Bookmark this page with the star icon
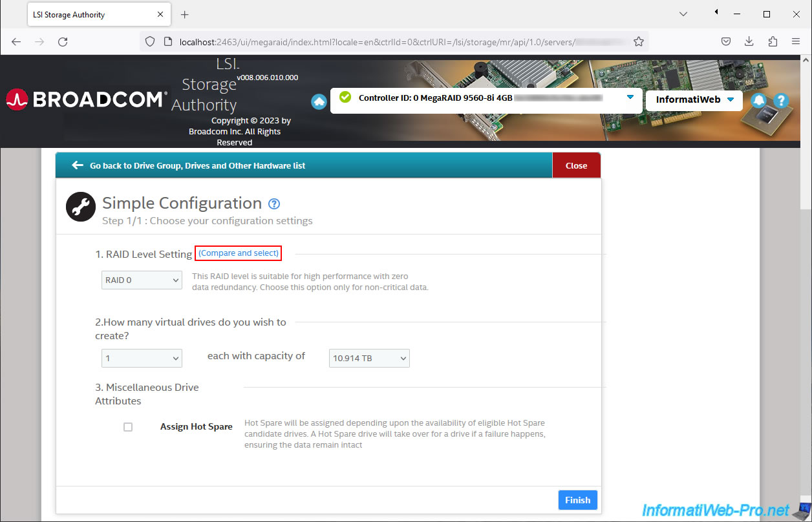 (639, 41)
